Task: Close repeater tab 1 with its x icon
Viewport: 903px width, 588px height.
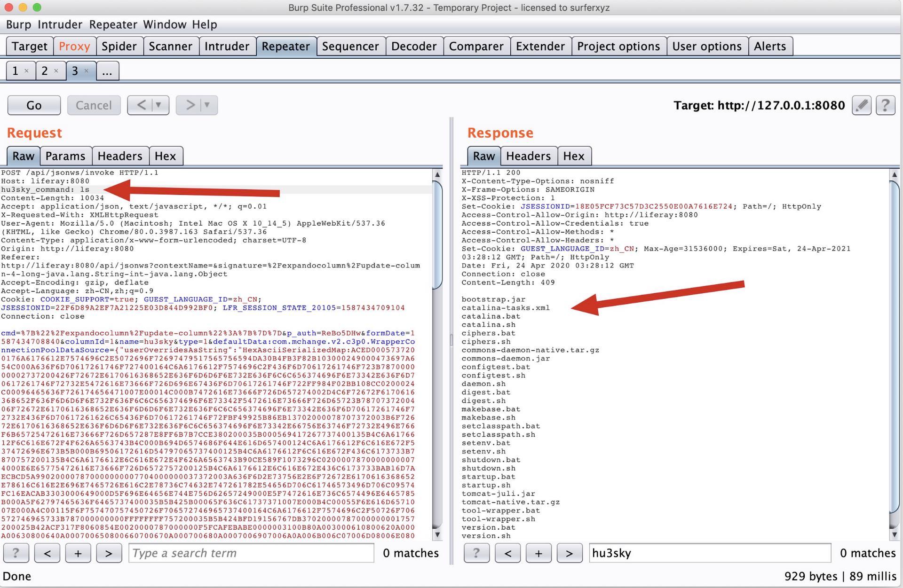Action: pos(27,71)
